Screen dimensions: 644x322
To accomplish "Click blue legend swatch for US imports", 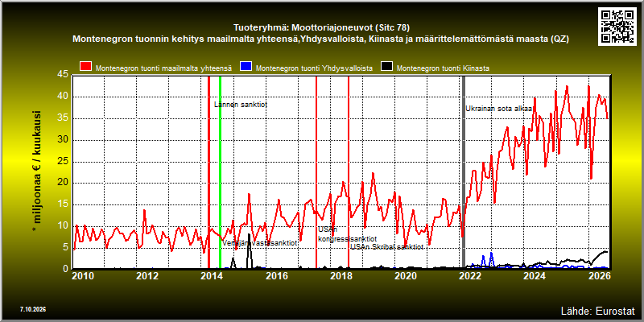I will (x=246, y=67).
